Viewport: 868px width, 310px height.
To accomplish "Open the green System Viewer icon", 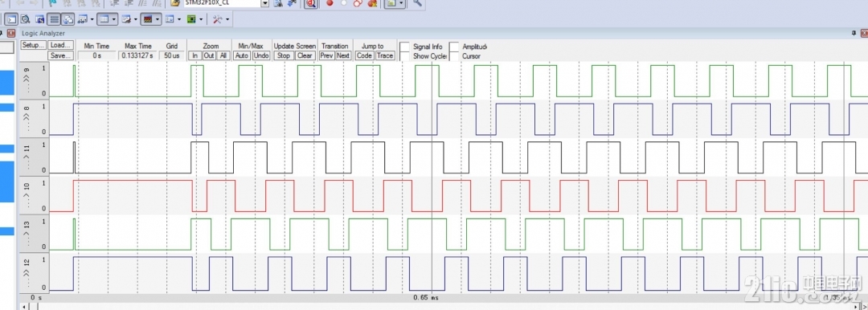I will [191, 19].
